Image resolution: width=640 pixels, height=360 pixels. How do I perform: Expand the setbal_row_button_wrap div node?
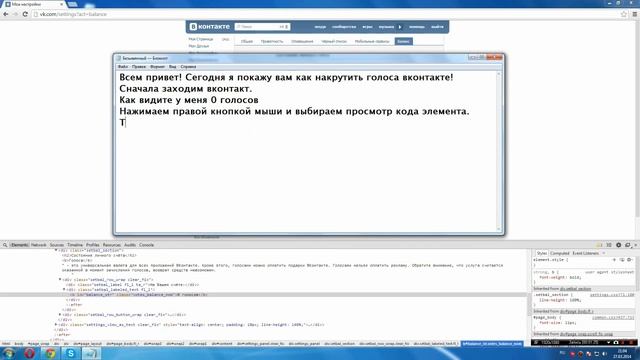(60, 315)
